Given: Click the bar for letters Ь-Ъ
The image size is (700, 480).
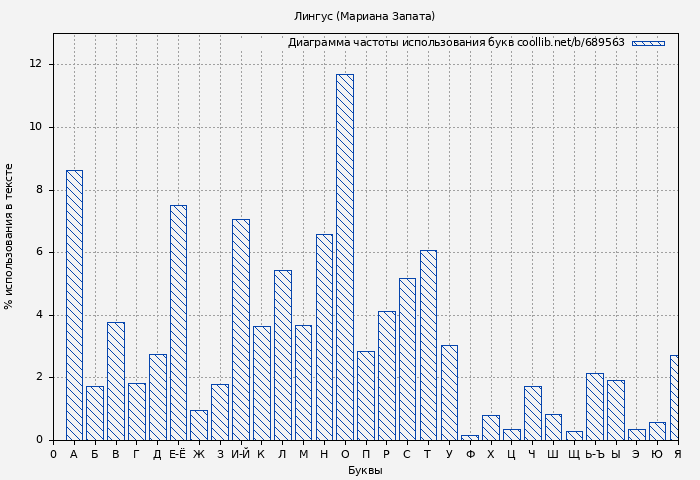Looking at the screenshot, I should click(x=594, y=406).
